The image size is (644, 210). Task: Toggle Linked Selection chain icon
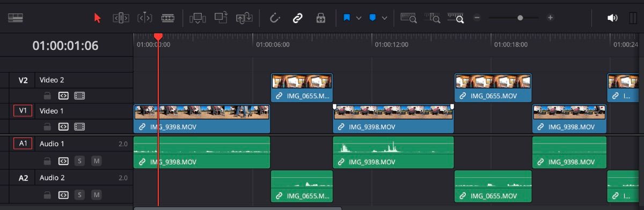pyautogui.click(x=297, y=18)
